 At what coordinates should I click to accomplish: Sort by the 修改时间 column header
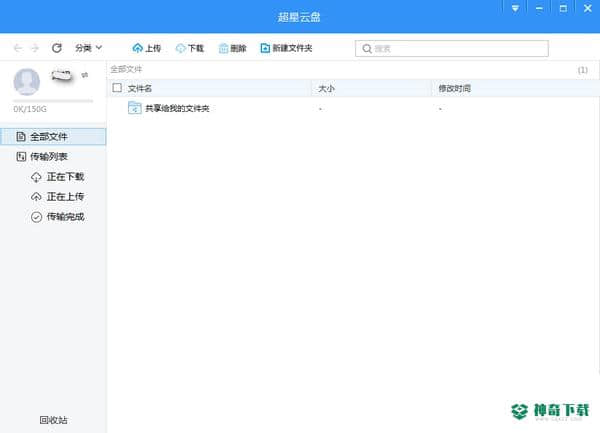(x=455, y=88)
